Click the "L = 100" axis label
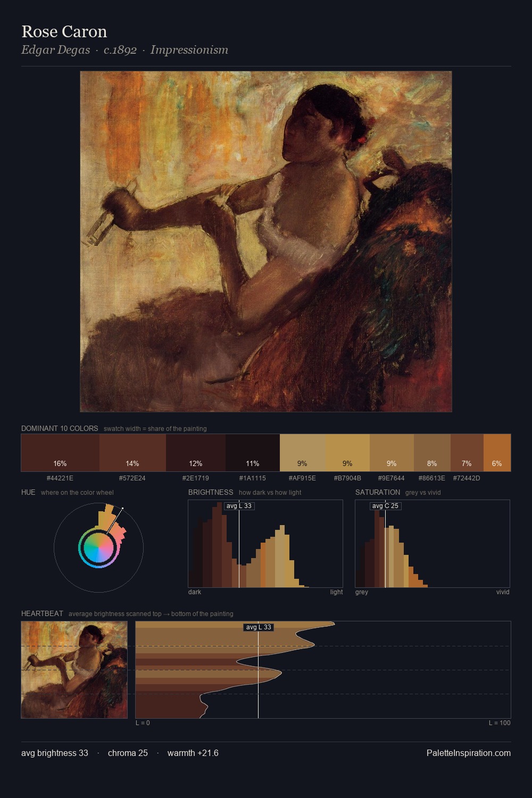Image resolution: width=532 pixels, height=798 pixels. click(x=500, y=722)
